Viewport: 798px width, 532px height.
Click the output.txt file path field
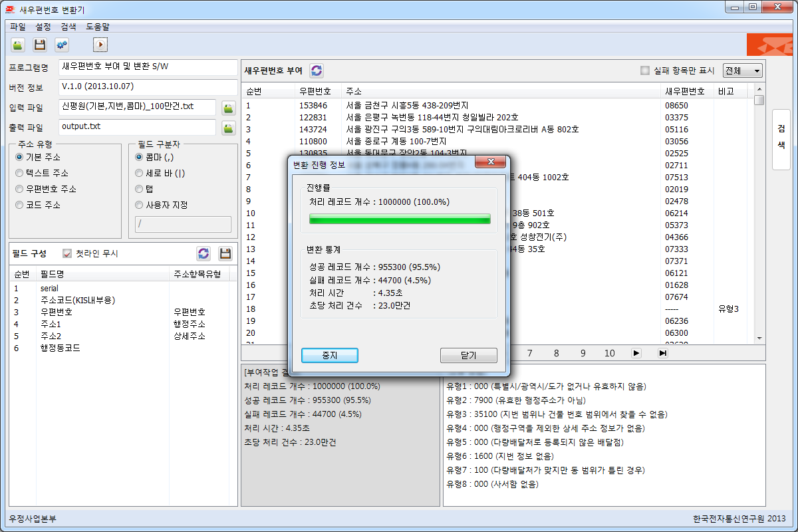[x=138, y=126]
